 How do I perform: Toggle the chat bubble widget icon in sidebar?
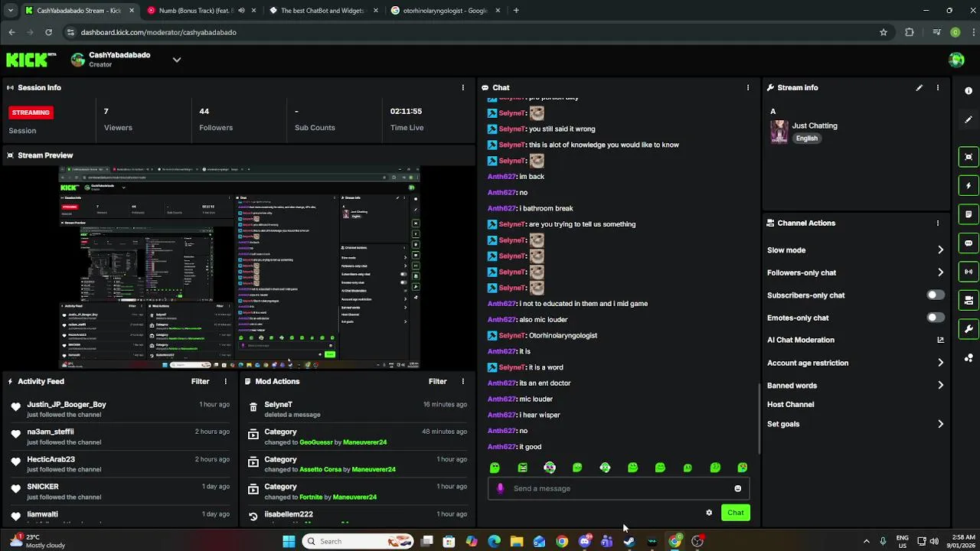[969, 243]
